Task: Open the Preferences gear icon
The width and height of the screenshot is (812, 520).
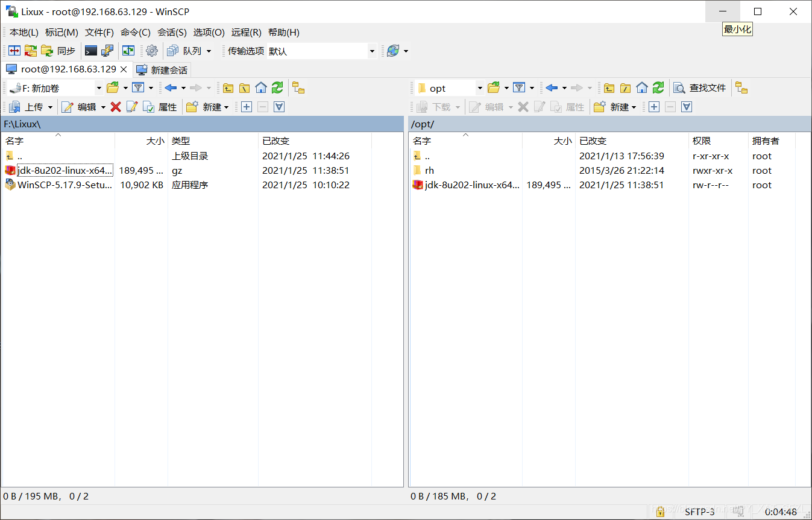Action: point(152,51)
